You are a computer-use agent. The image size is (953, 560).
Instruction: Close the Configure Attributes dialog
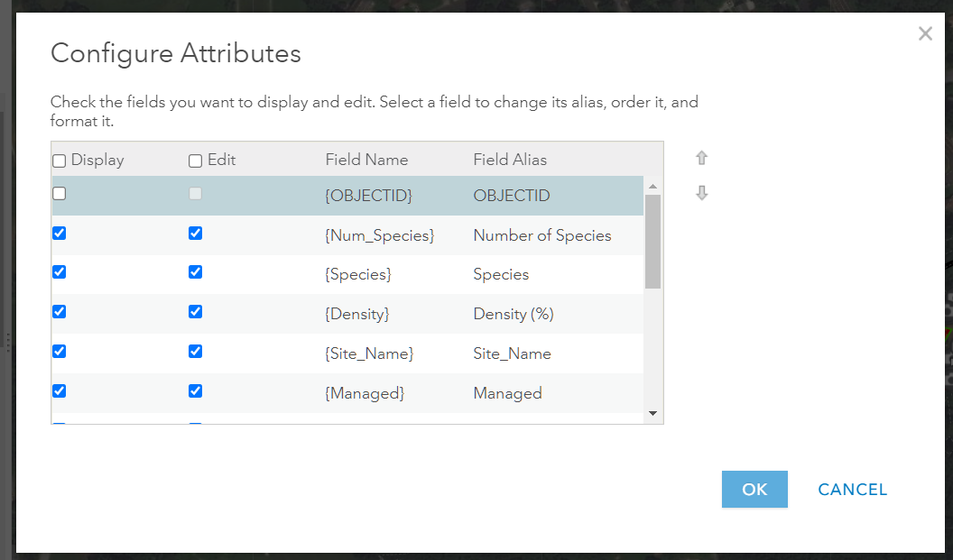pyautogui.click(x=925, y=33)
